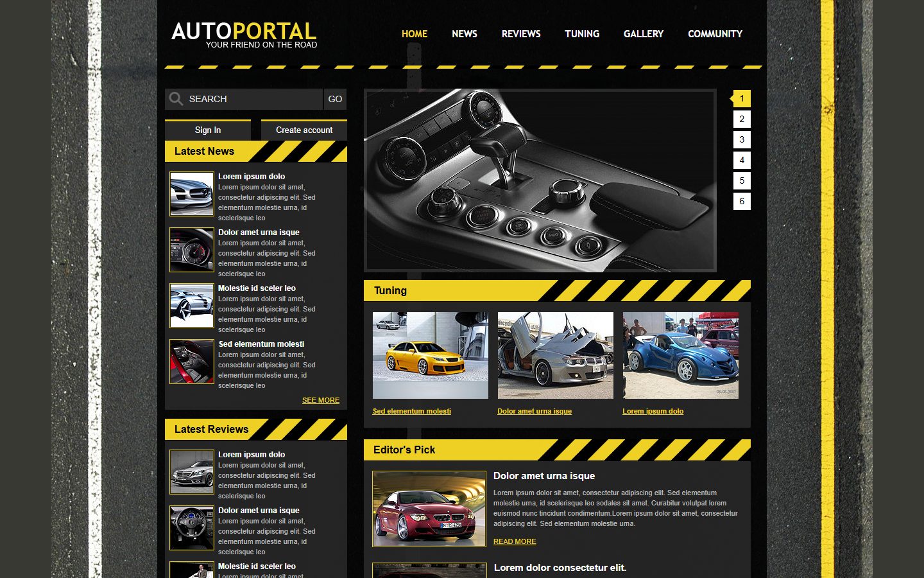Click SEE MORE under Latest News
This screenshot has width=924, height=578.
321,400
